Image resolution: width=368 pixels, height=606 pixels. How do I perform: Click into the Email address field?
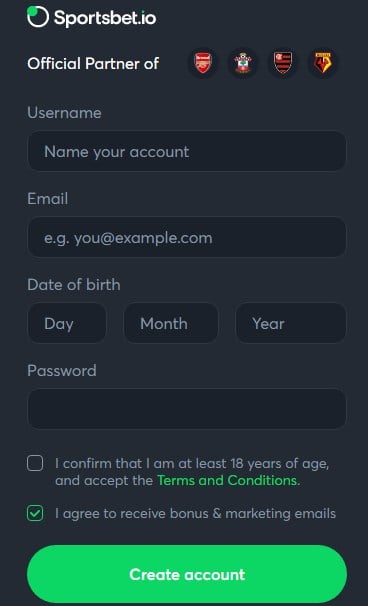(187, 237)
